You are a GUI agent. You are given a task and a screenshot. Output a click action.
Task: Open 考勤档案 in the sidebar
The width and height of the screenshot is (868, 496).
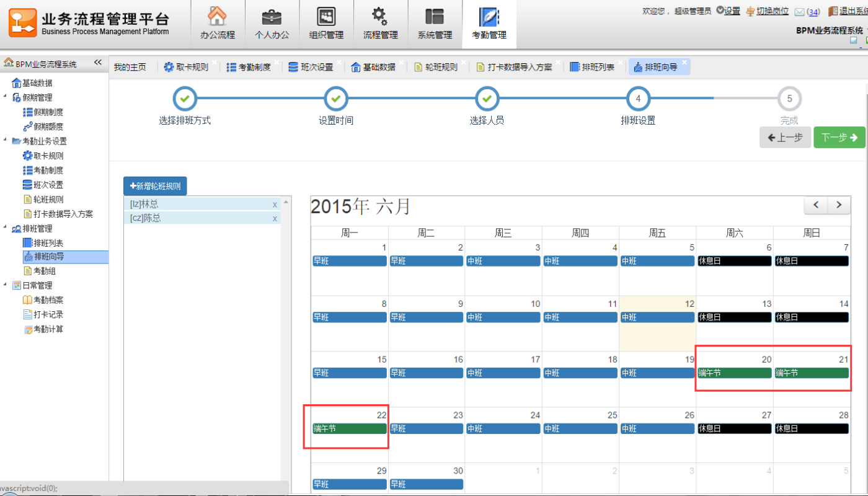point(48,300)
